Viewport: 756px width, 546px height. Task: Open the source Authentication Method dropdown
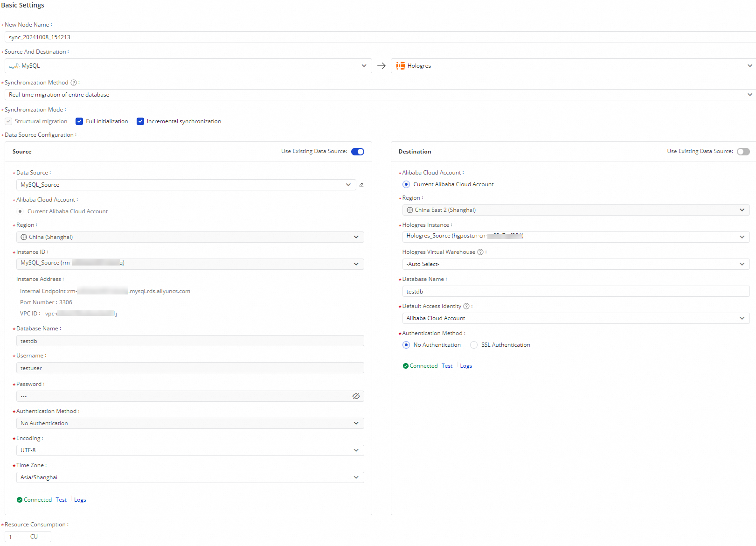point(190,423)
